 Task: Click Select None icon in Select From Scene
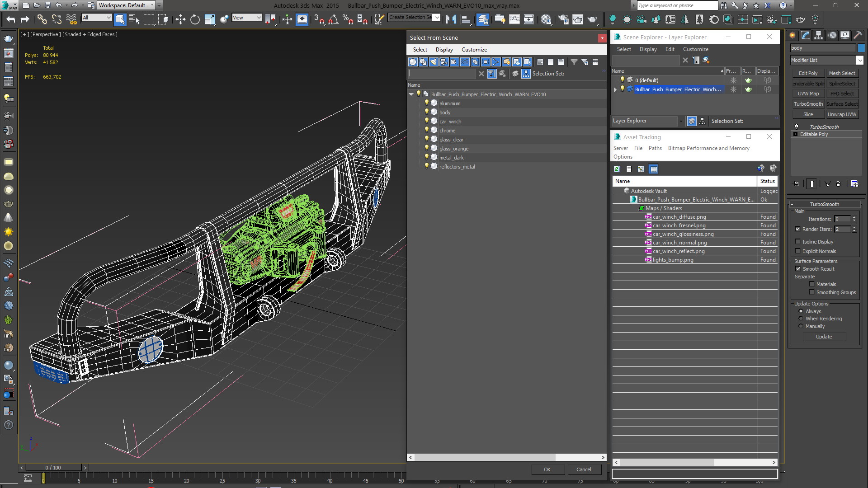(x=551, y=62)
